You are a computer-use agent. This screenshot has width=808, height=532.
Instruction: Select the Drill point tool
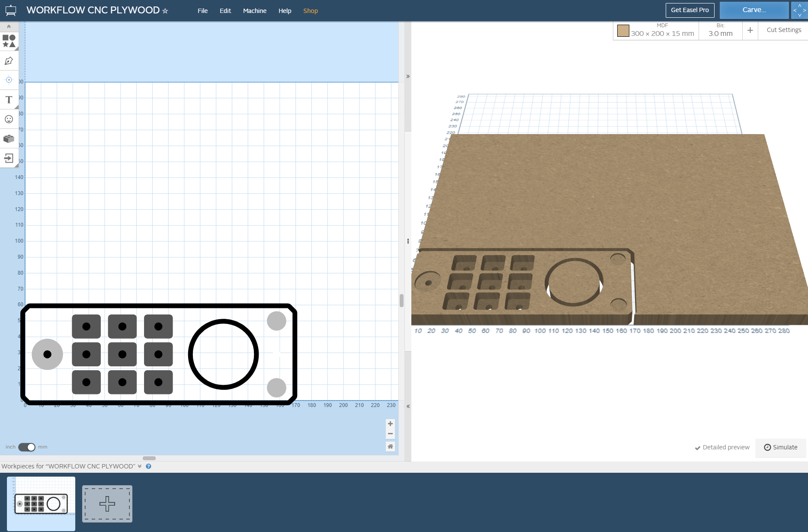(x=9, y=80)
